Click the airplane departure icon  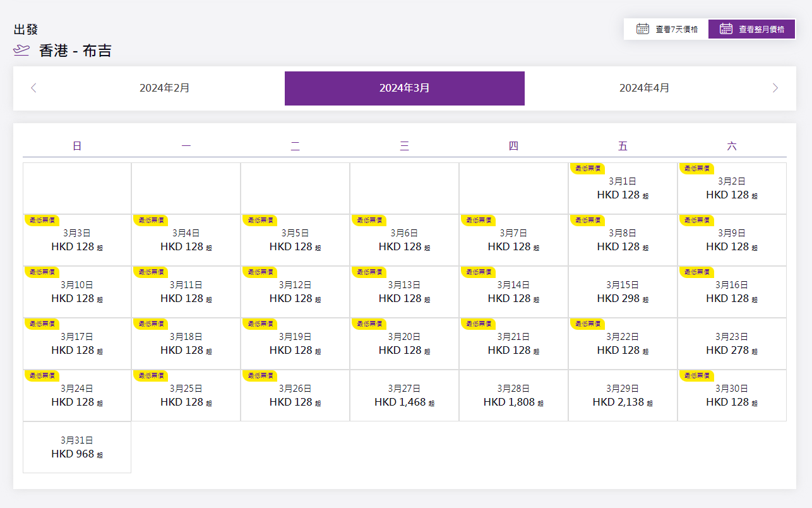(x=21, y=51)
